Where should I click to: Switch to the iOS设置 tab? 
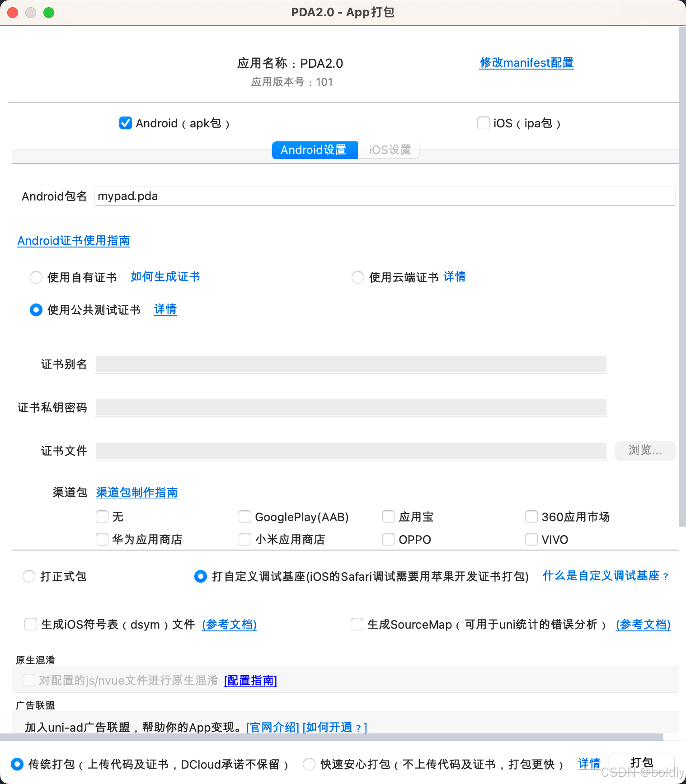tap(389, 150)
